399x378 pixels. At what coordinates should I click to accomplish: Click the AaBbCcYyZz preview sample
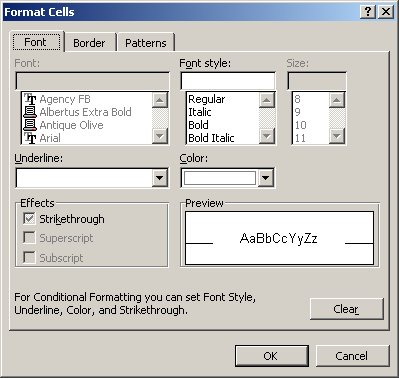pos(279,238)
